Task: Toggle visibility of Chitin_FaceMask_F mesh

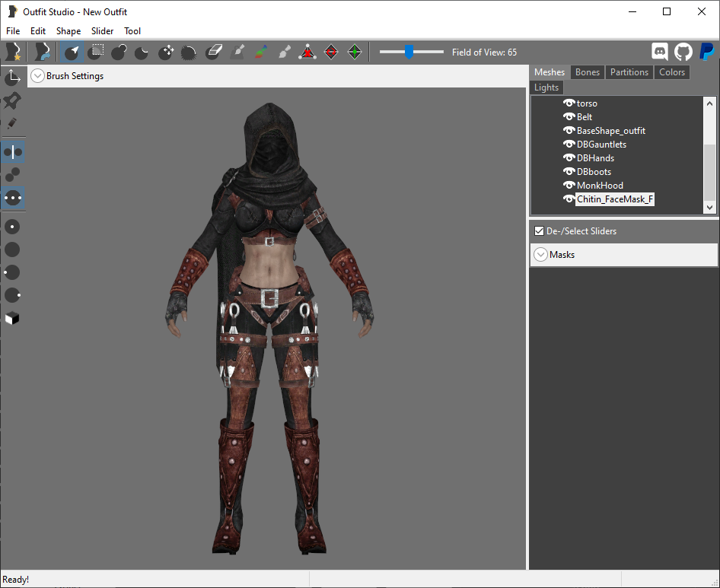Action: coord(569,199)
